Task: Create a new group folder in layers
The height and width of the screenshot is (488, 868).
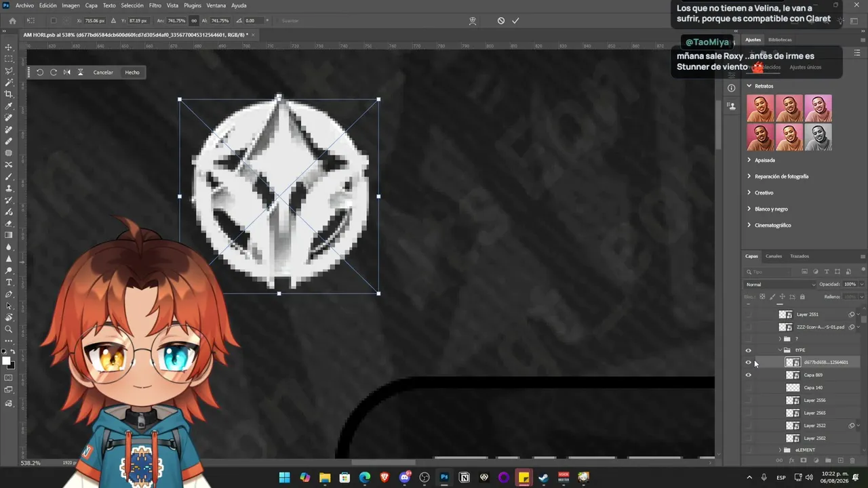Action: [827, 461]
